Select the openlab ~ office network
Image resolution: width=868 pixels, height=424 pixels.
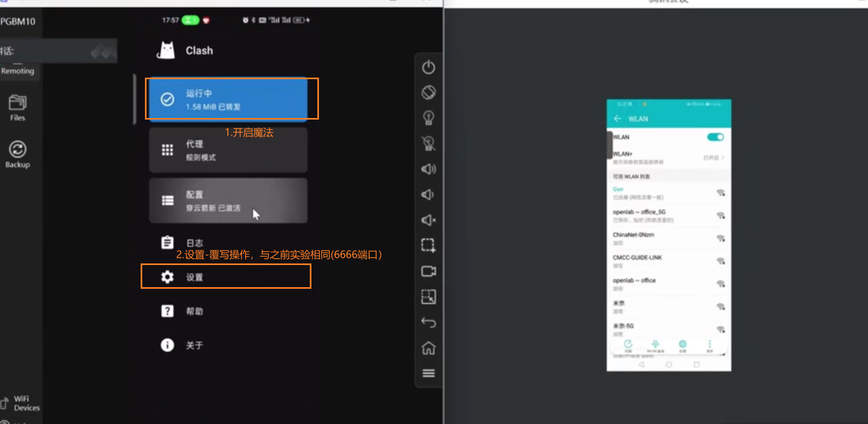coord(669,284)
